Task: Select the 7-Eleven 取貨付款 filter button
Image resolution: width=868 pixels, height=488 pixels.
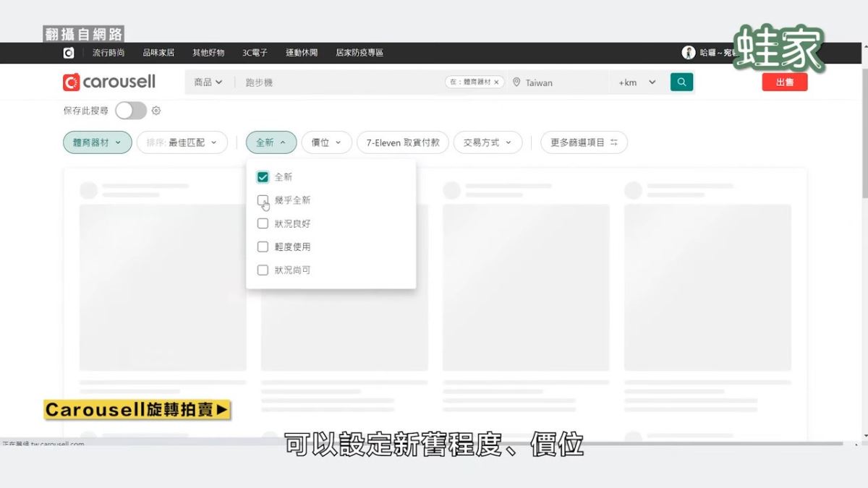Action: point(402,142)
